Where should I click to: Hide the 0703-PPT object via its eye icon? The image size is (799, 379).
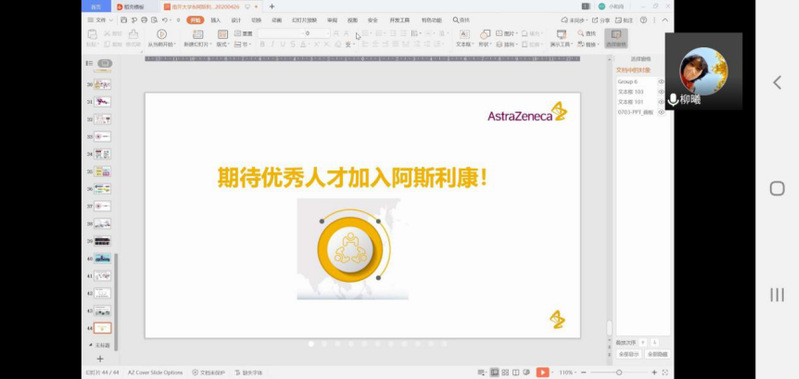(661, 112)
